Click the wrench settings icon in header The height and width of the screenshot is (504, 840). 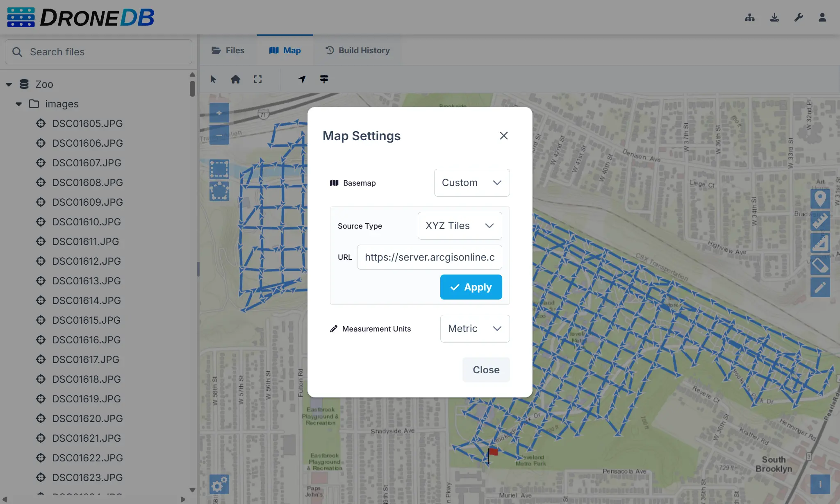coord(798,17)
